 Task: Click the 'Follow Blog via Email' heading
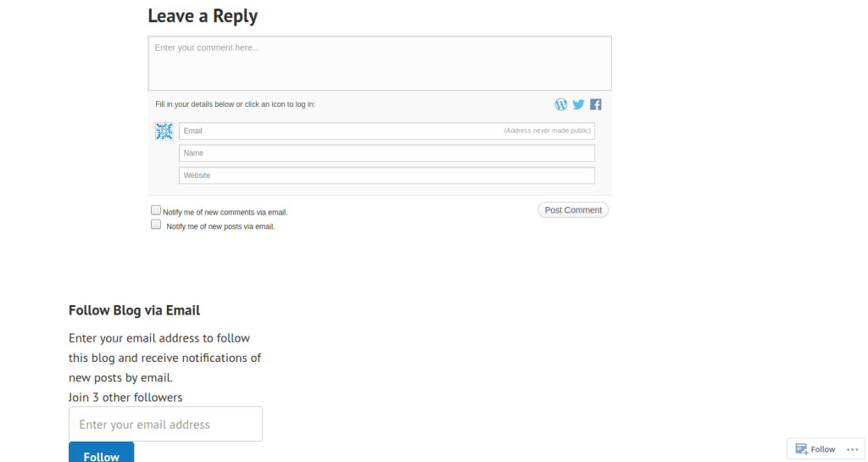134,310
